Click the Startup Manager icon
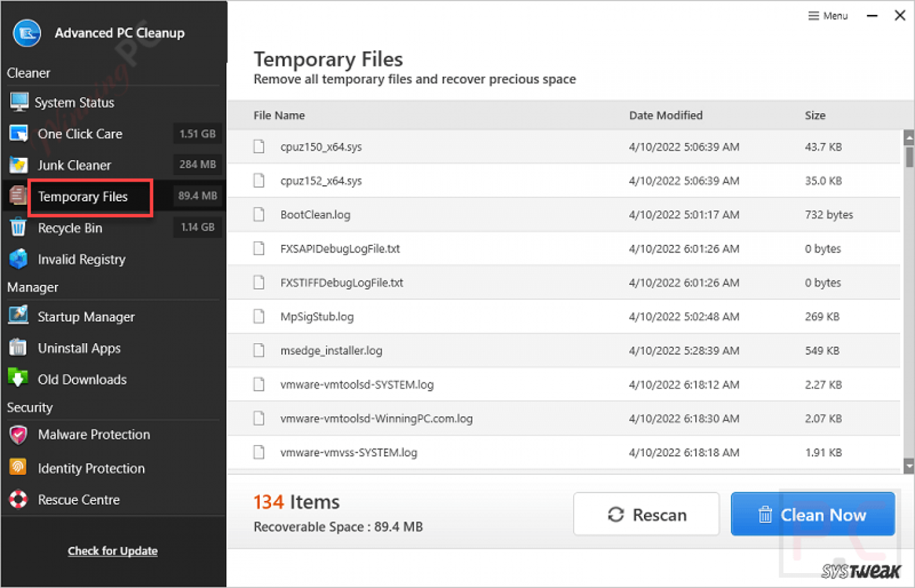The height and width of the screenshot is (588, 915). [x=18, y=315]
